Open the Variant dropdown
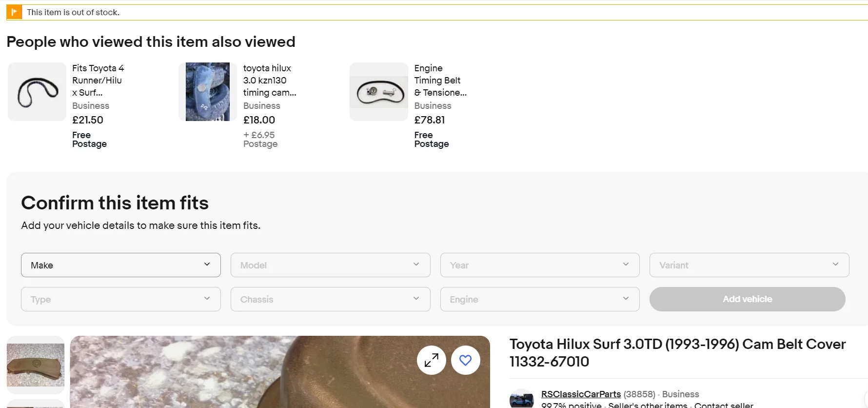868x408 pixels. (x=749, y=265)
